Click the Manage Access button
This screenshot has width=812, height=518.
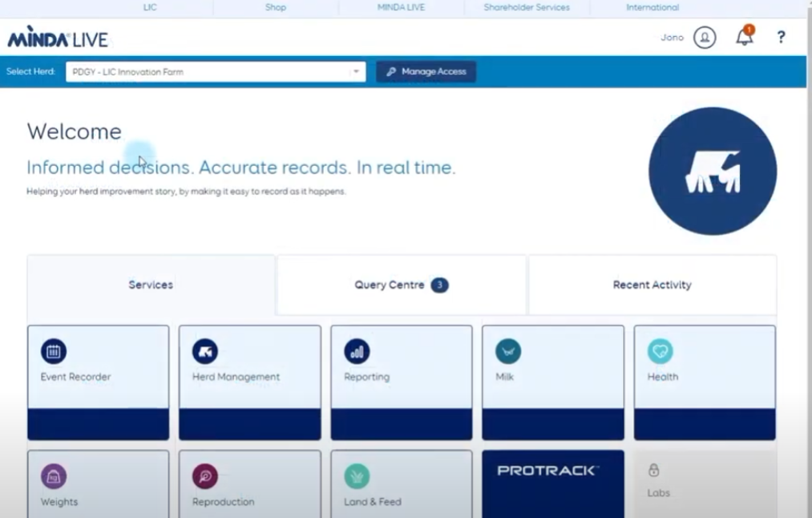click(x=426, y=71)
